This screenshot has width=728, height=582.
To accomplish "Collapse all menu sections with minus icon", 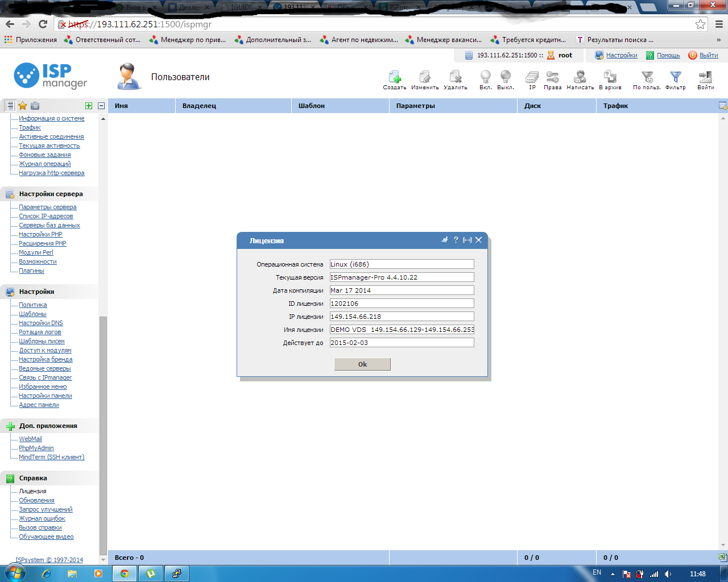I will (101, 106).
